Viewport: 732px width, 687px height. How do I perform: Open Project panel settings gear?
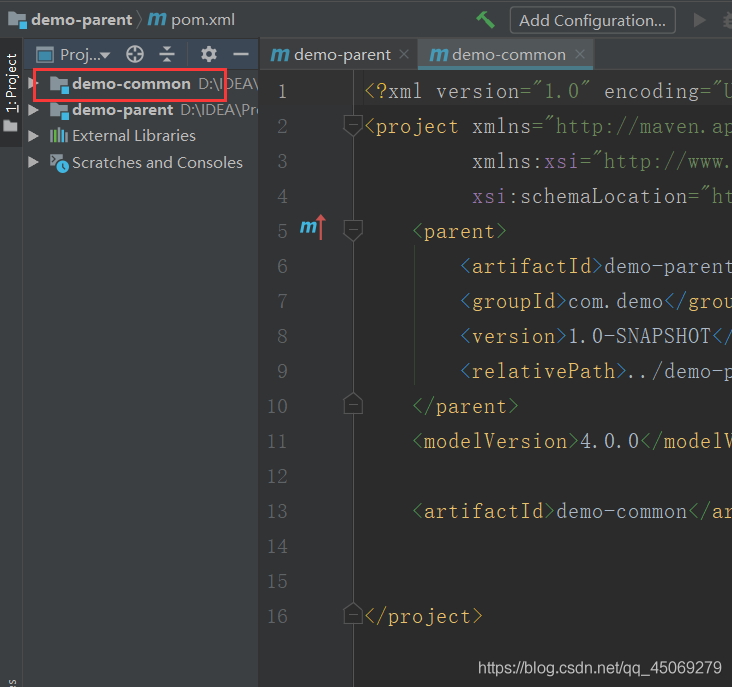[x=208, y=54]
